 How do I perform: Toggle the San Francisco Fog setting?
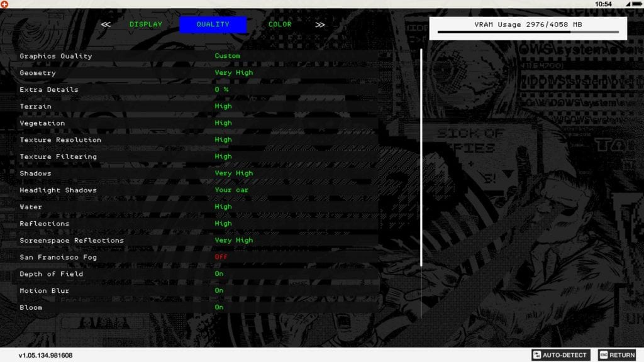coord(221,257)
